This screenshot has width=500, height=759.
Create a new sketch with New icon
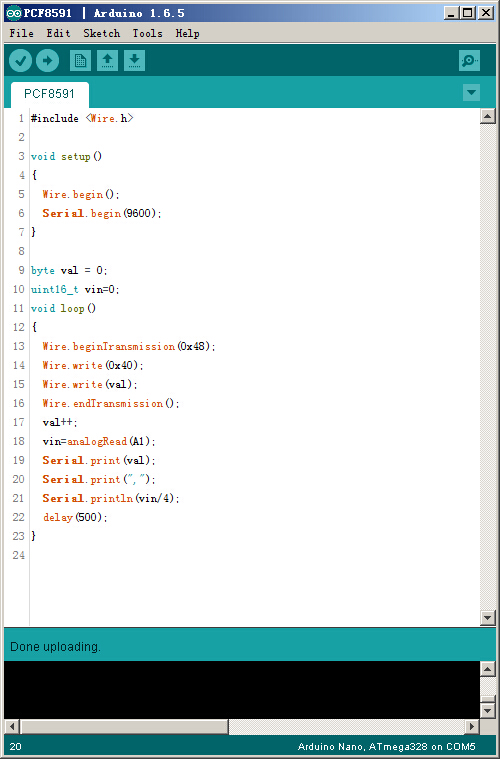[x=80, y=61]
